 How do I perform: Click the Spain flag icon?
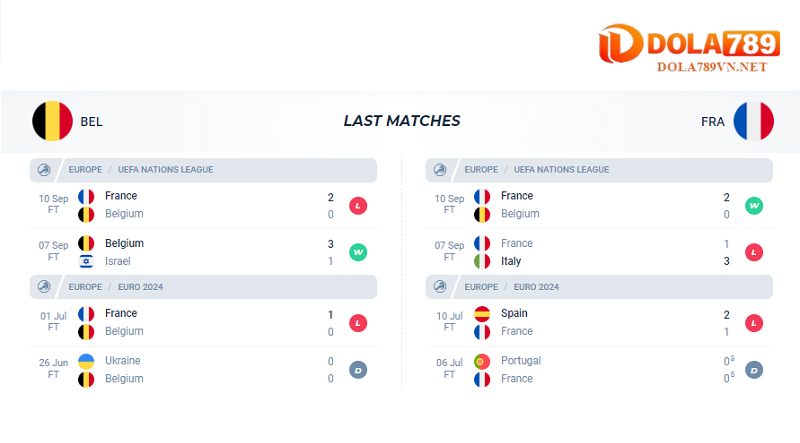point(483,314)
